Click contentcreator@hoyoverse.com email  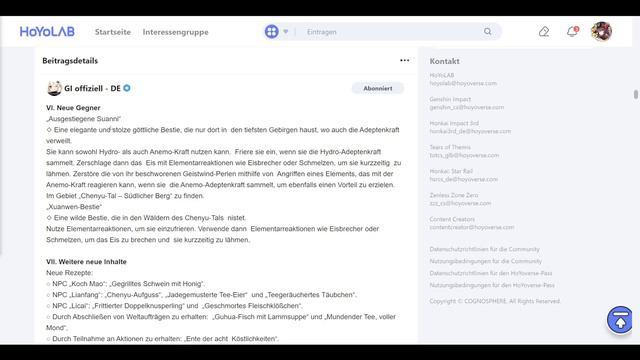pyautogui.click(x=472, y=227)
